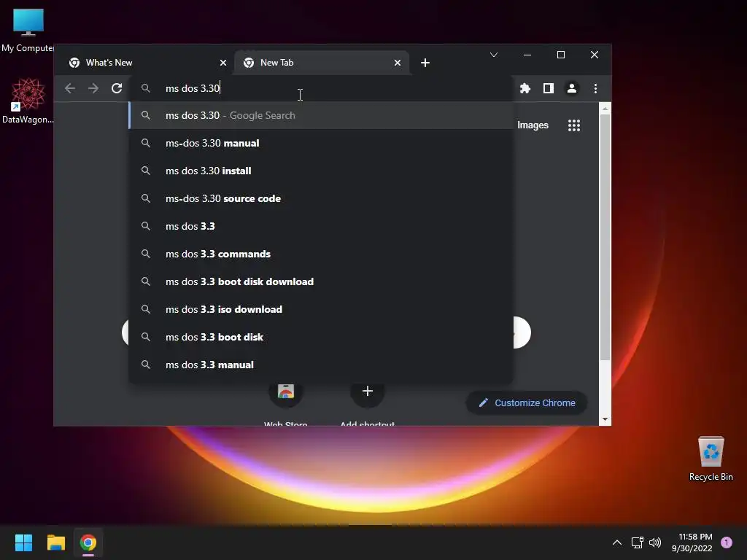Choose 'ms-dos 3.30 source code' suggestion
Image resolution: width=747 pixels, height=560 pixels.
coord(321,198)
